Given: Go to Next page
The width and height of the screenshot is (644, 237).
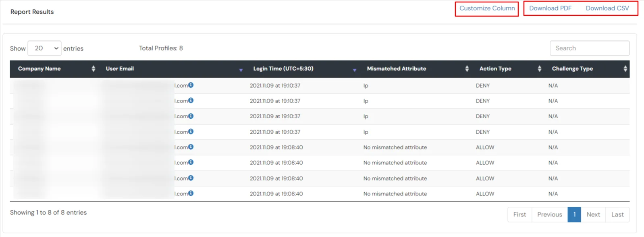Looking at the screenshot, I should (593, 214).
